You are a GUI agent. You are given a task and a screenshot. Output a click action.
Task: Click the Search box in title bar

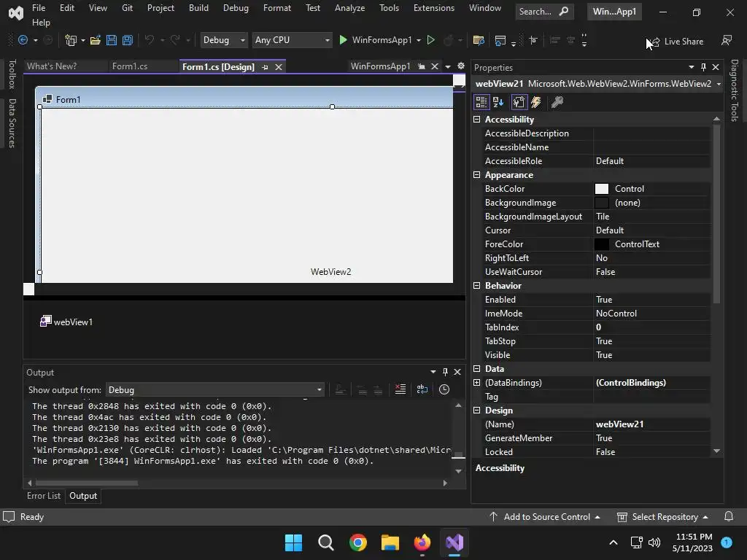pos(544,12)
